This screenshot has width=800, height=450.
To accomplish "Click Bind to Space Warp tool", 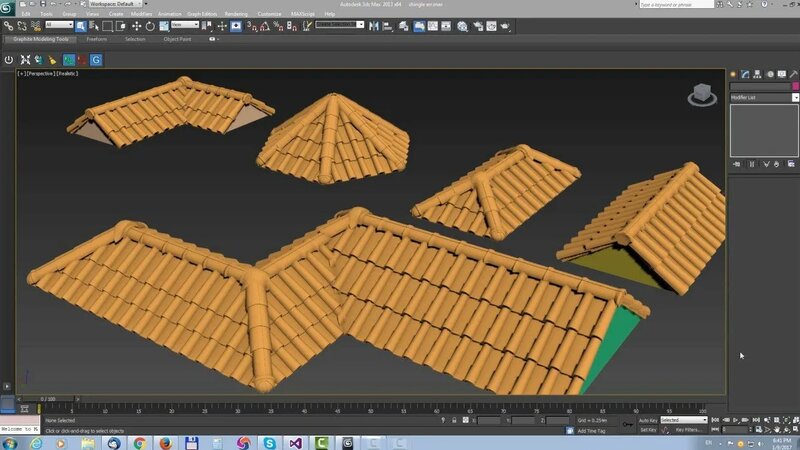I will 36,26.
